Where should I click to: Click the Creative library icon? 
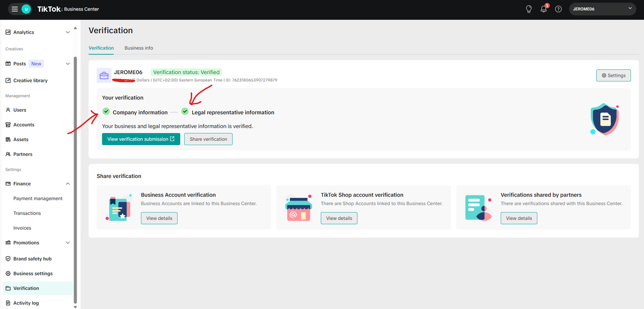8,80
